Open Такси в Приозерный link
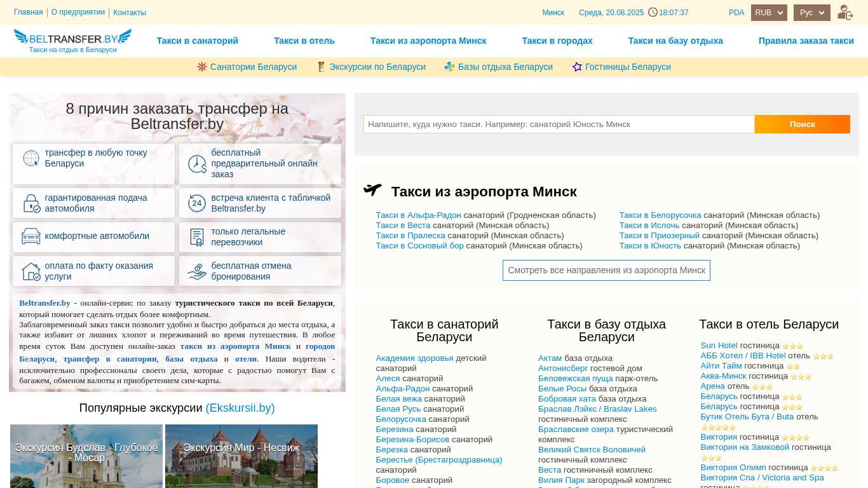The image size is (868, 488). 660,236
